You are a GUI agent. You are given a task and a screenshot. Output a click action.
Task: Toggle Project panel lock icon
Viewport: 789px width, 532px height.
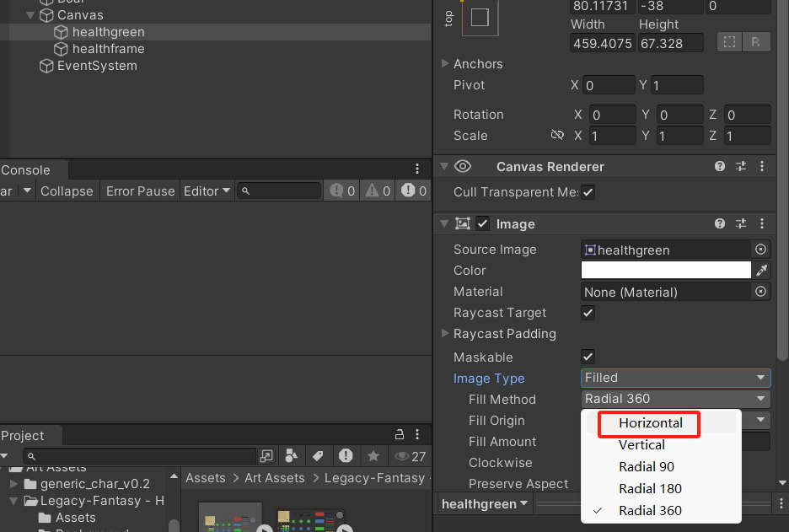[x=400, y=434]
